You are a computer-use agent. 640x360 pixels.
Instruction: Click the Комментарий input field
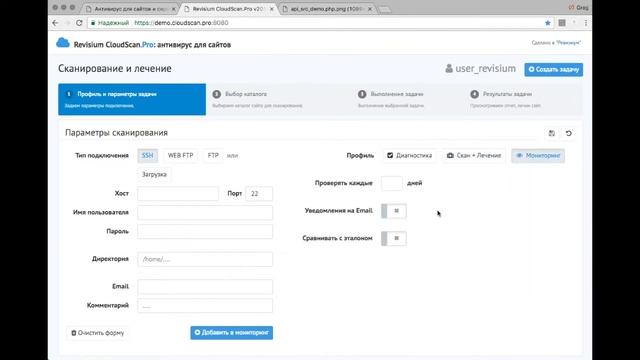[205, 306]
